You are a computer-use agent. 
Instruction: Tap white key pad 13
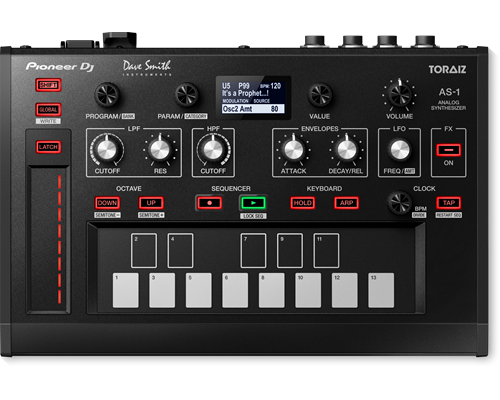point(381,290)
